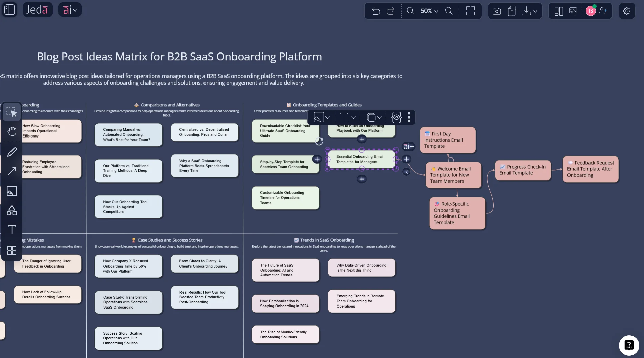The image size is (644, 358).
Task: Click the ai+ generate button
Action: [x=409, y=146]
